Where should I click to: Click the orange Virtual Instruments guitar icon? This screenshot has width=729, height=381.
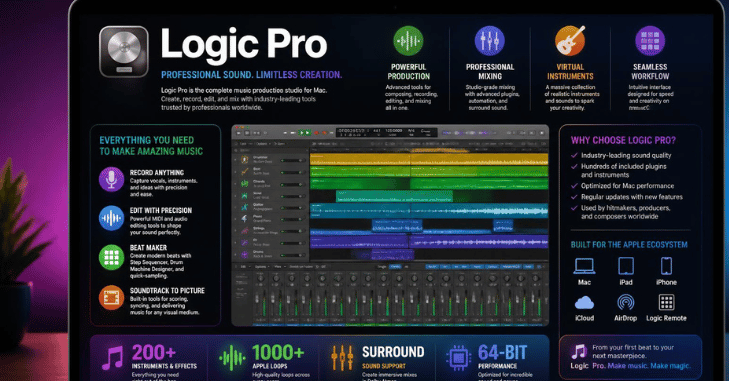570,41
